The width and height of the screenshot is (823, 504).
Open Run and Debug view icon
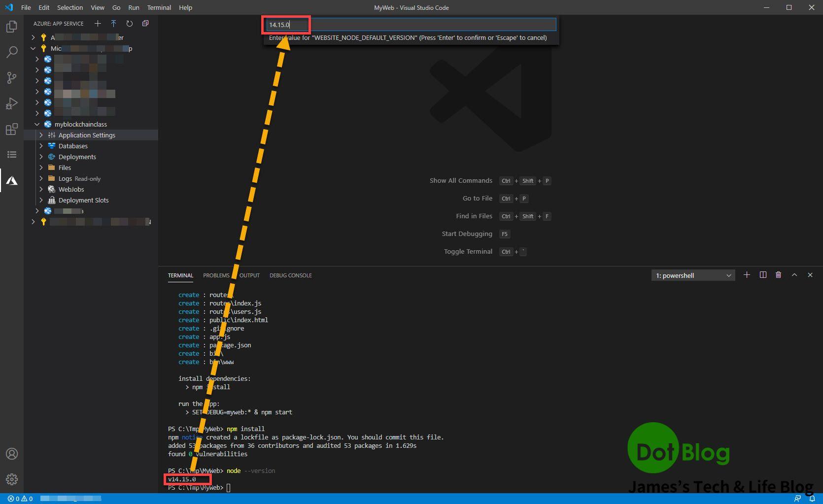[12, 103]
